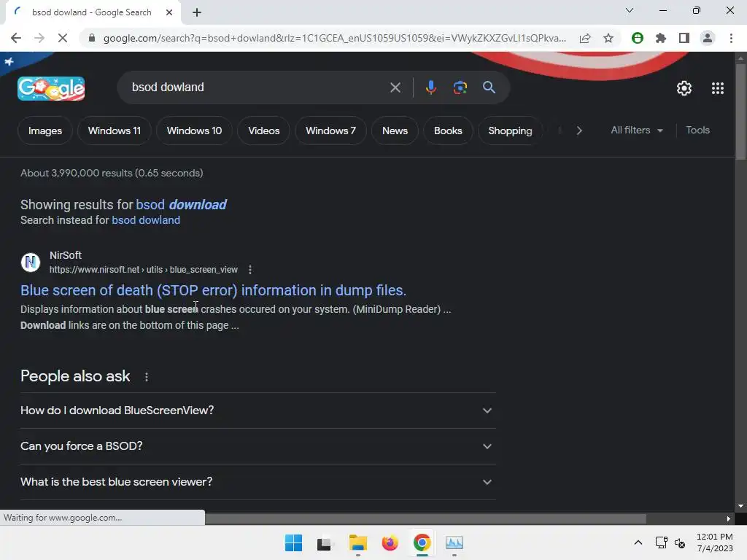Show hidden system tray icons
This screenshot has width=747, height=560.
click(638, 542)
